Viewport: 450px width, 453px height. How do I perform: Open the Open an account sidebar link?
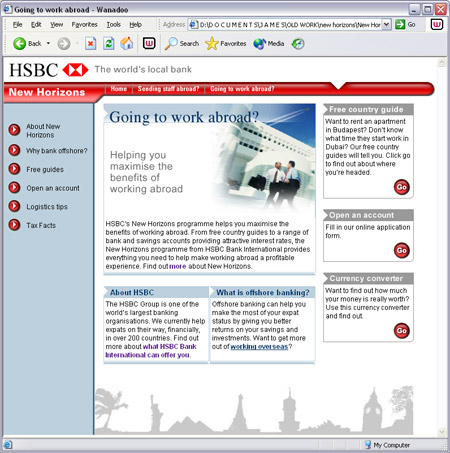pos(53,188)
